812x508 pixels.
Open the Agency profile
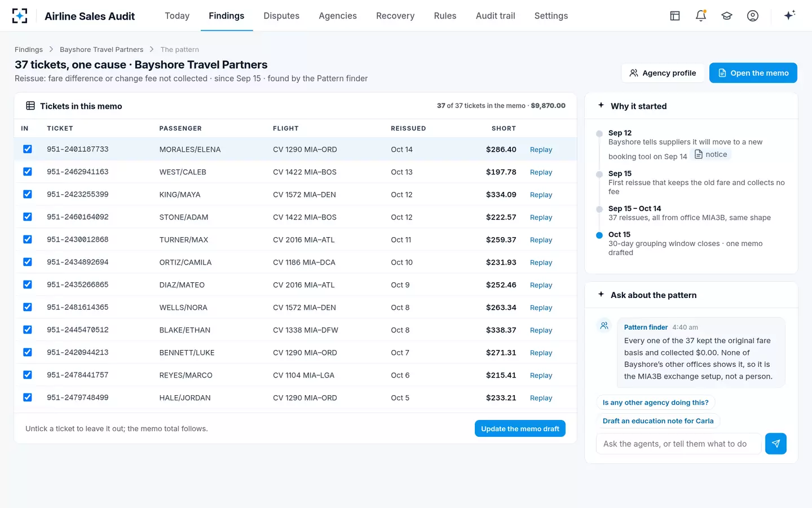tap(663, 73)
